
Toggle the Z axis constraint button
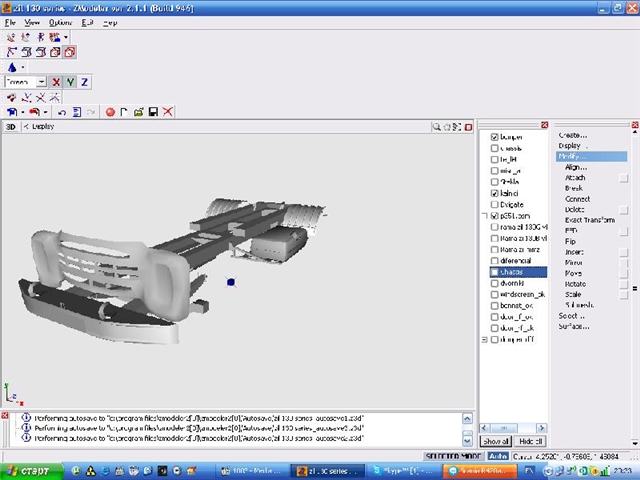[84, 82]
